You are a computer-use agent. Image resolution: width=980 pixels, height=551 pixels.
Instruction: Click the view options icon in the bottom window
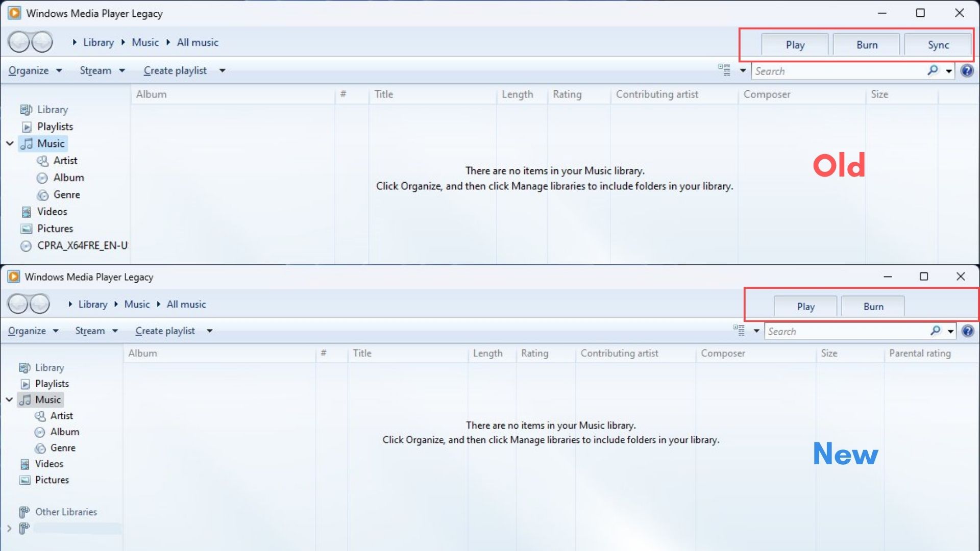click(739, 330)
